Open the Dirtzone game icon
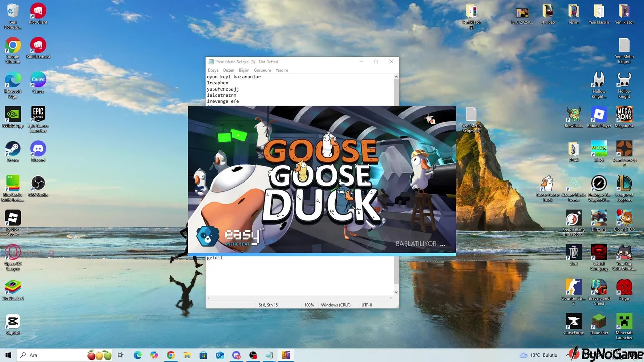The height and width of the screenshot is (362, 644). click(x=599, y=221)
